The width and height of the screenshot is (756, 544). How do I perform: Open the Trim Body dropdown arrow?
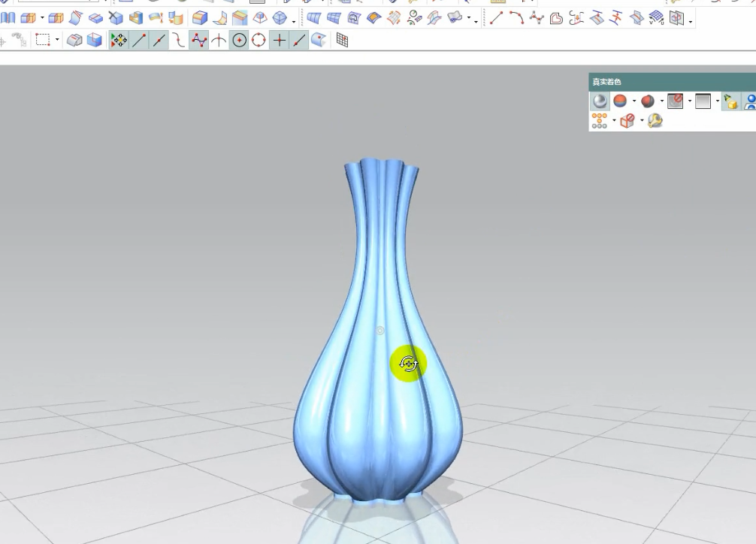pos(42,18)
